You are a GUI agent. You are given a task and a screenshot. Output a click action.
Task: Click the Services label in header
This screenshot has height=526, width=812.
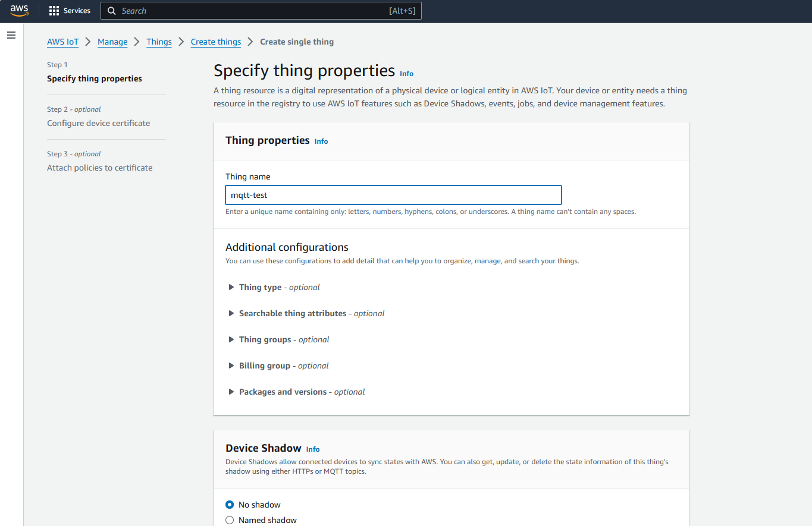point(77,11)
